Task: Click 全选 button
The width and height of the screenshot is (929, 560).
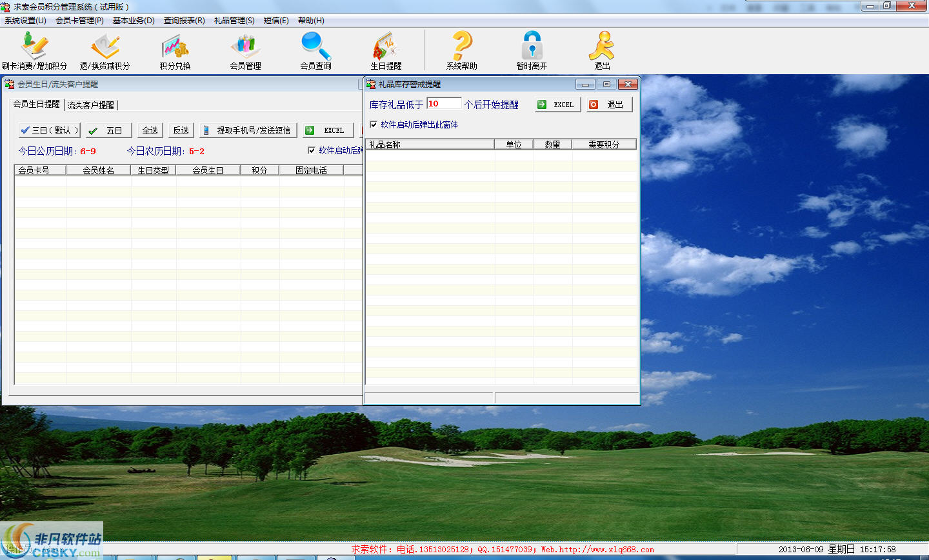Action: click(x=150, y=130)
